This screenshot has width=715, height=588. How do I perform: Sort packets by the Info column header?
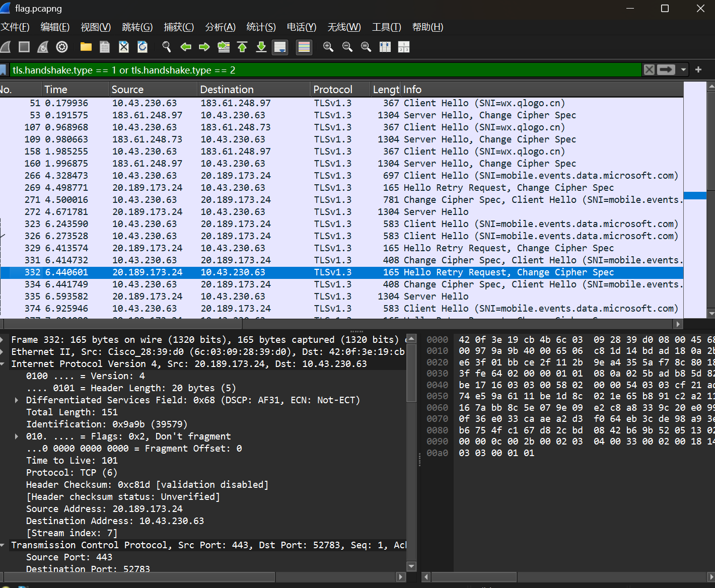(542, 90)
